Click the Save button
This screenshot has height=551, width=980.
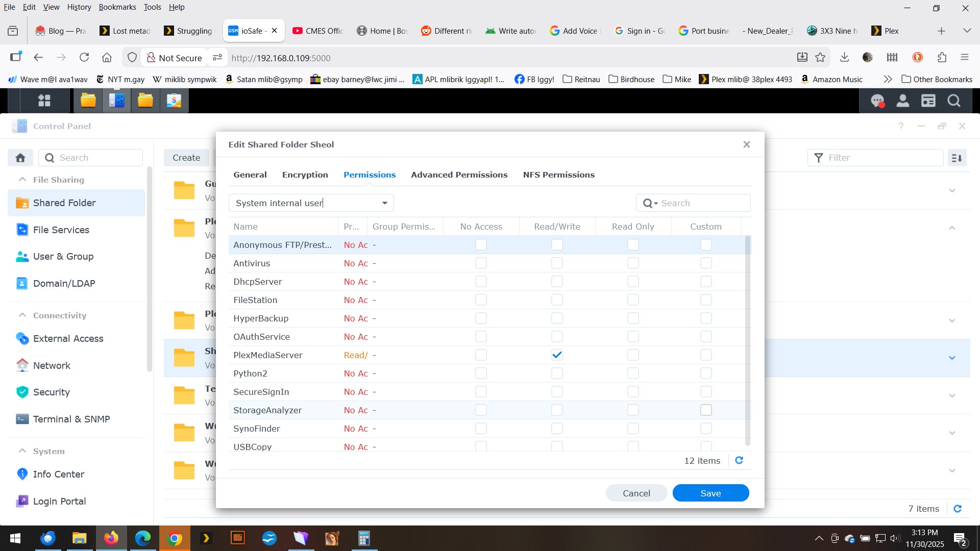(x=710, y=493)
